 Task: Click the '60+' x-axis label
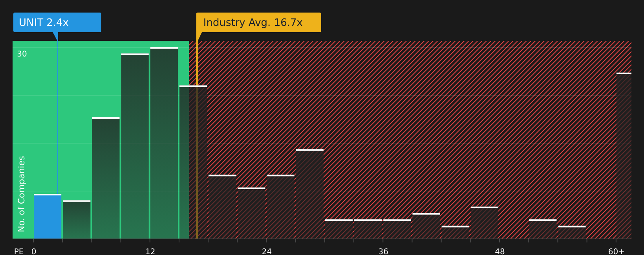616,251
